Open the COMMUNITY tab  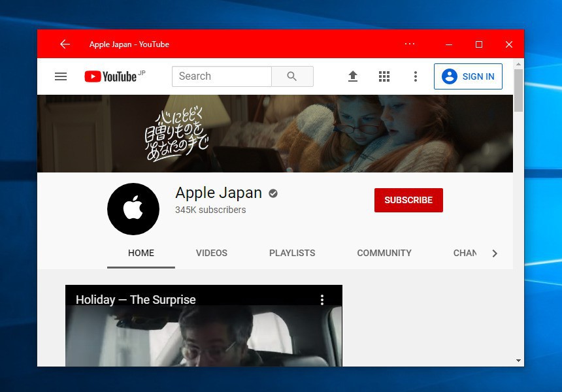click(x=384, y=253)
